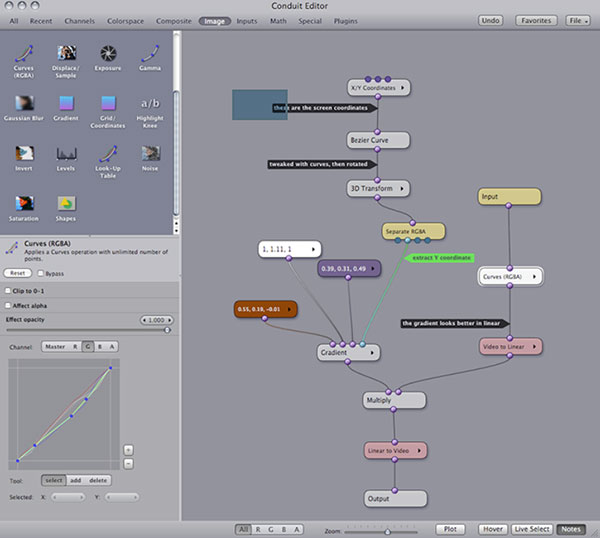
Task: Switch curve channel to Master
Action: (55, 347)
